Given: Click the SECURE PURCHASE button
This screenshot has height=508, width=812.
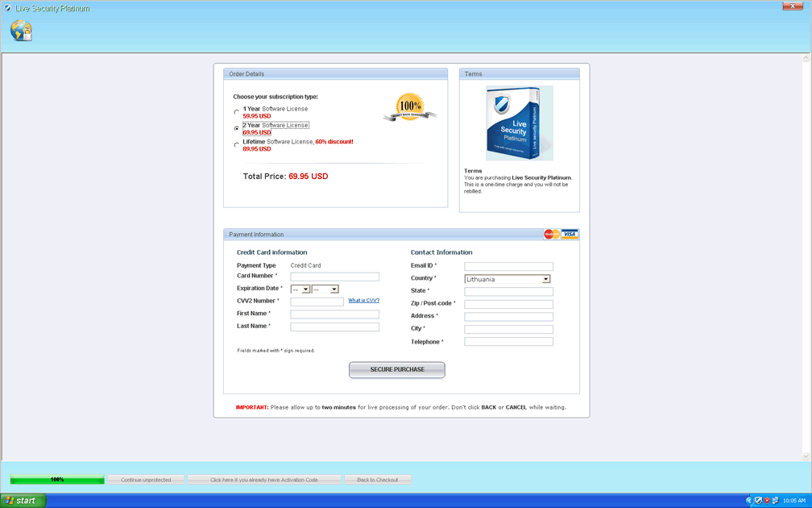Looking at the screenshot, I should click(396, 369).
